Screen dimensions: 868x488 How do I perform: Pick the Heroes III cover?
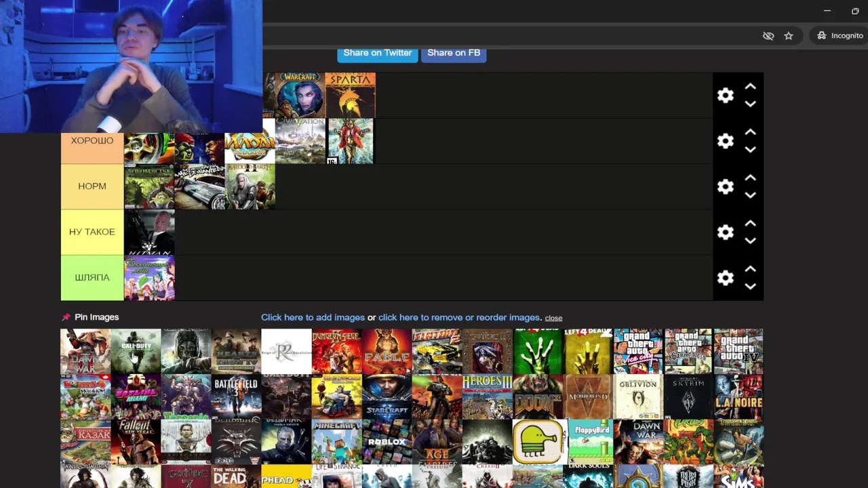[x=488, y=396]
